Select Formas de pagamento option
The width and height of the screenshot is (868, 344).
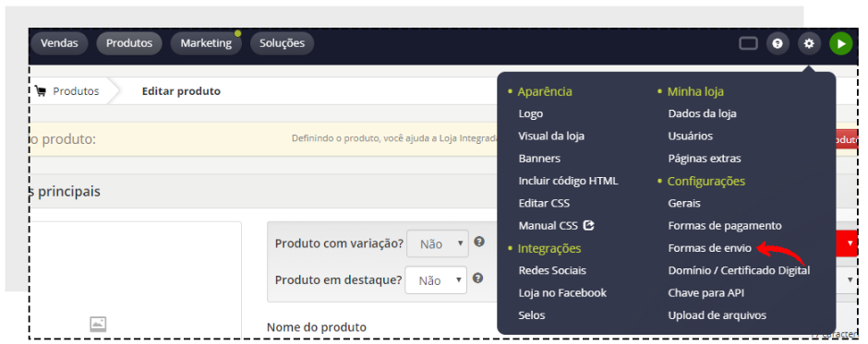[x=725, y=226]
